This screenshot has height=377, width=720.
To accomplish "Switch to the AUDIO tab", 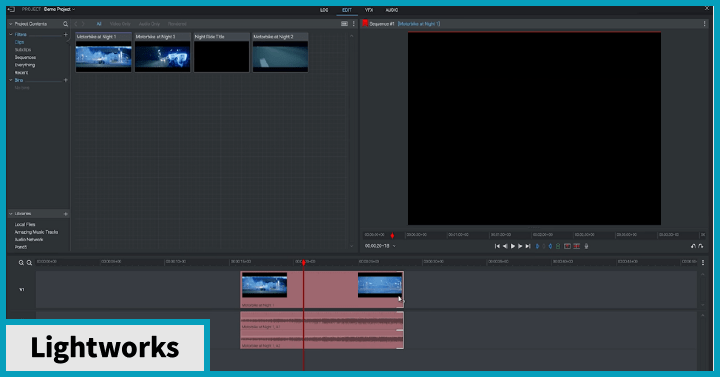I will coord(392,10).
